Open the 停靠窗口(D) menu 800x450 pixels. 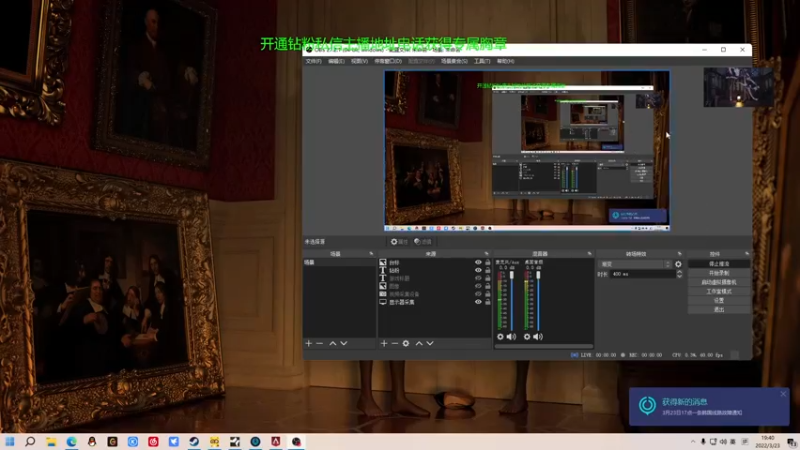point(388,61)
